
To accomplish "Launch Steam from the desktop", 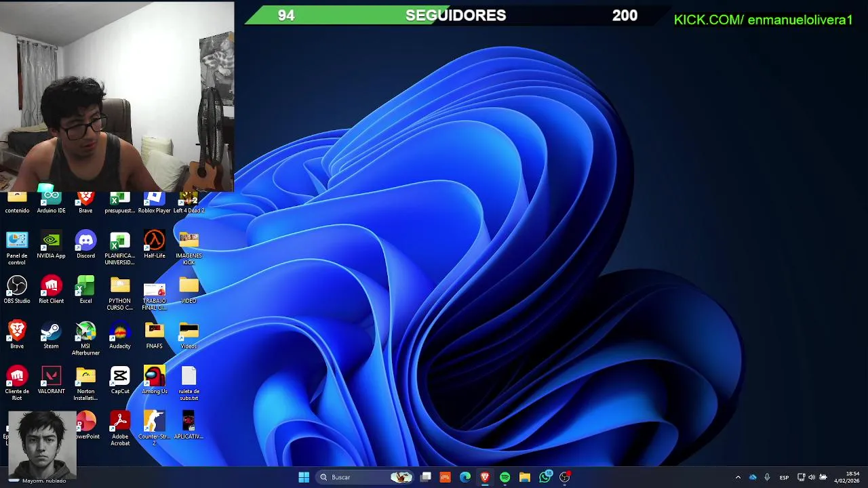I will 51,335.
